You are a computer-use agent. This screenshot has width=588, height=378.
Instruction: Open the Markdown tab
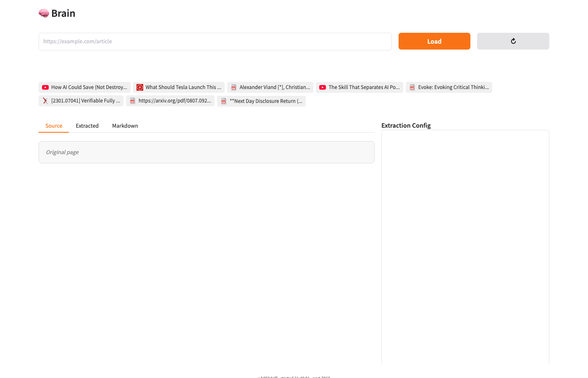tap(125, 126)
